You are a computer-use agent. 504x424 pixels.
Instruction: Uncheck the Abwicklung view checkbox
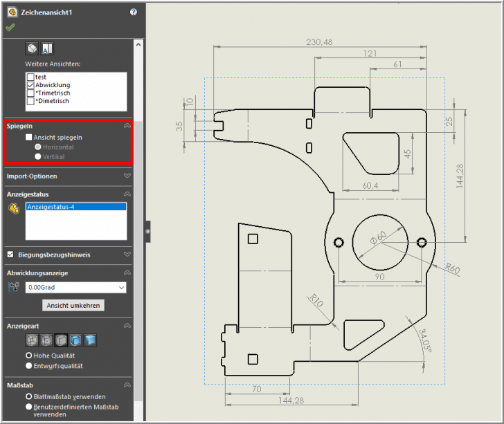click(30, 85)
